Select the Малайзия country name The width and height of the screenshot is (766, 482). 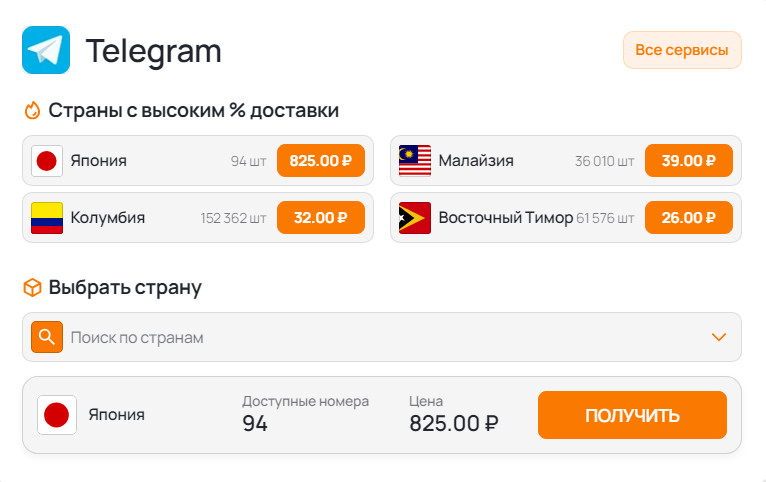[x=476, y=161]
